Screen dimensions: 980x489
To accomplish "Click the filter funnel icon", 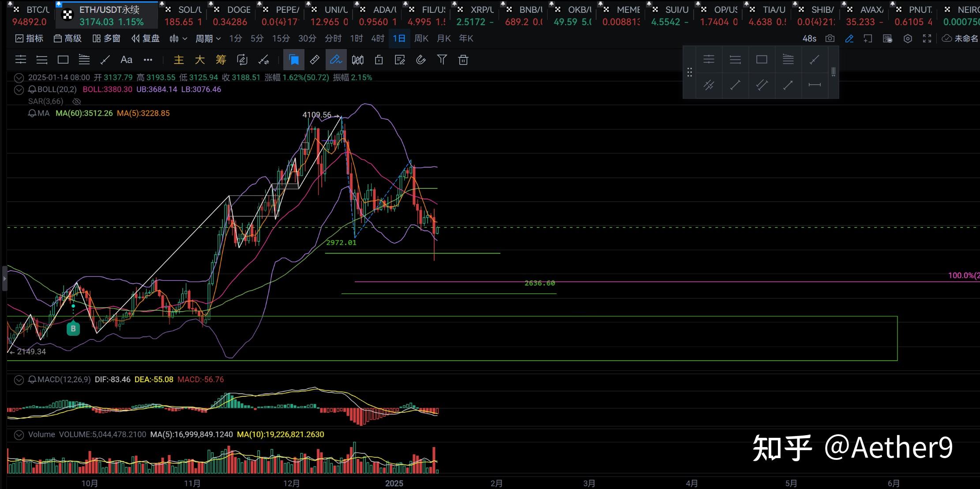I will pyautogui.click(x=442, y=60).
